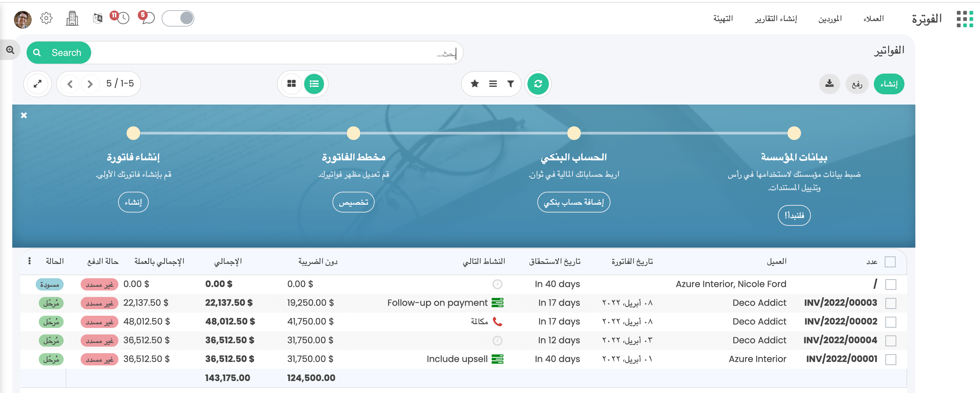
Task: Open the discuss messages icon
Action: [x=148, y=18]
